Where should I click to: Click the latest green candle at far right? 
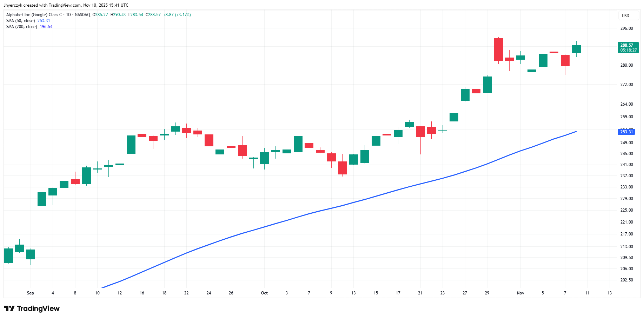[576, 49]
